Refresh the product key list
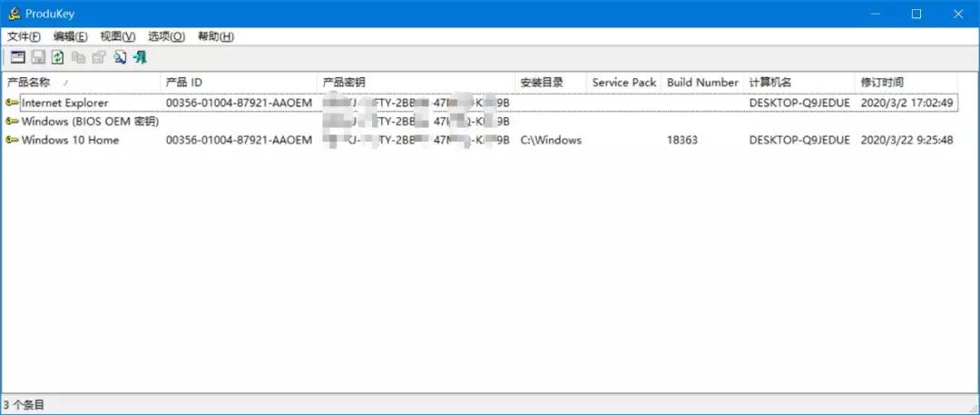The height and width of the screenshot is (415, 980). pos(58,57)
